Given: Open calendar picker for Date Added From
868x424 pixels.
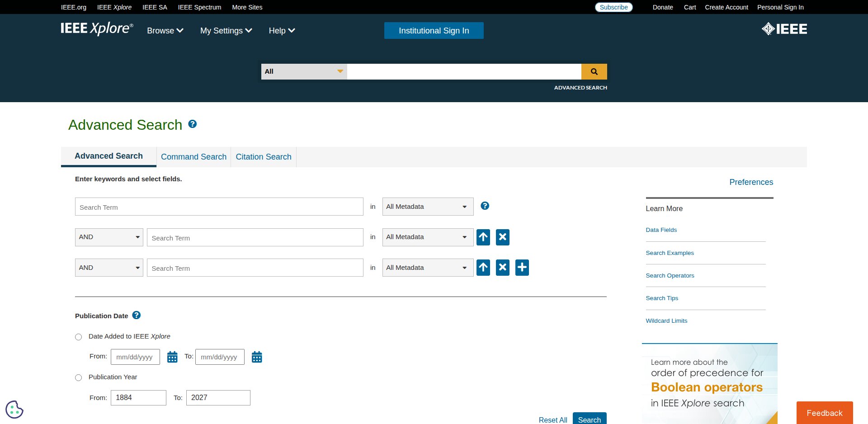Looking at the screenshot, I should pos(172,357).
